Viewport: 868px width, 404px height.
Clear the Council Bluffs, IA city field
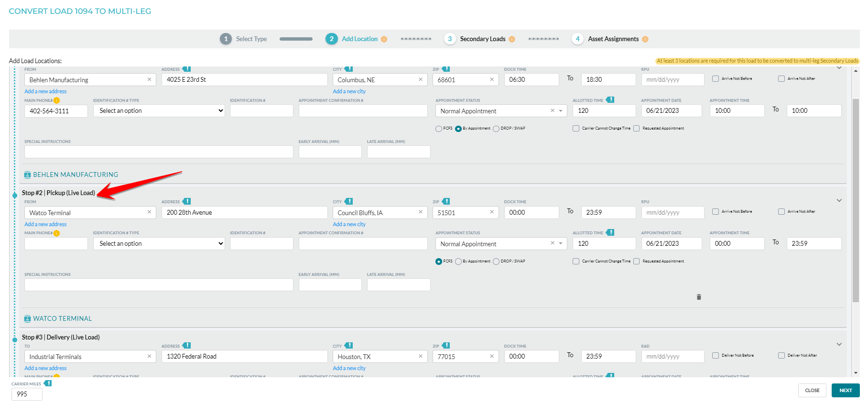(421, 212)
